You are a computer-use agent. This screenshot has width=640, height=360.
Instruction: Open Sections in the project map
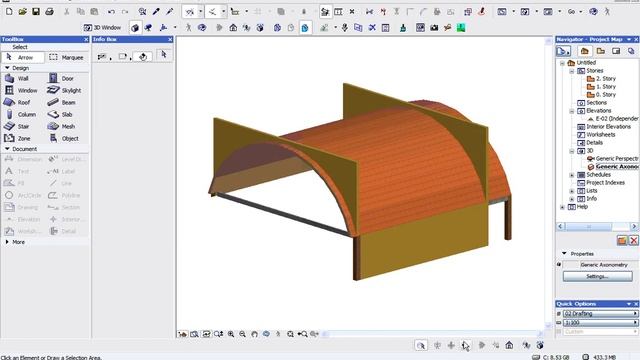592,102
